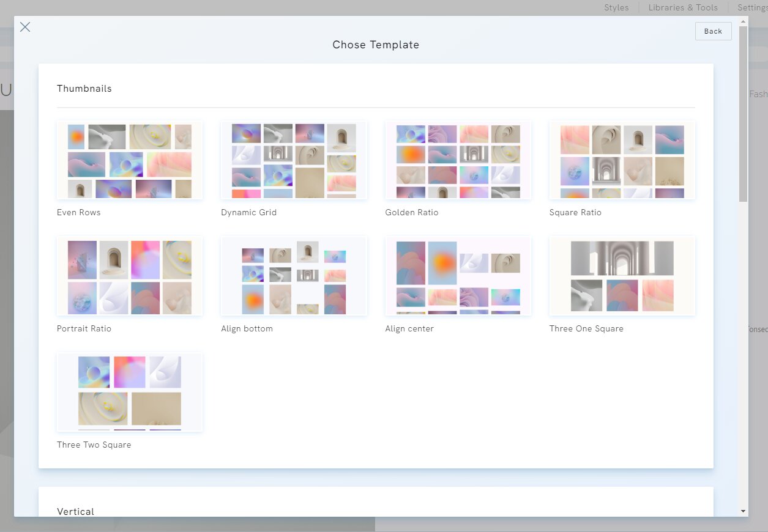Select the Three Two Square template thumbnail
This screenshot has height=532, width=768.
coord(130,393)
